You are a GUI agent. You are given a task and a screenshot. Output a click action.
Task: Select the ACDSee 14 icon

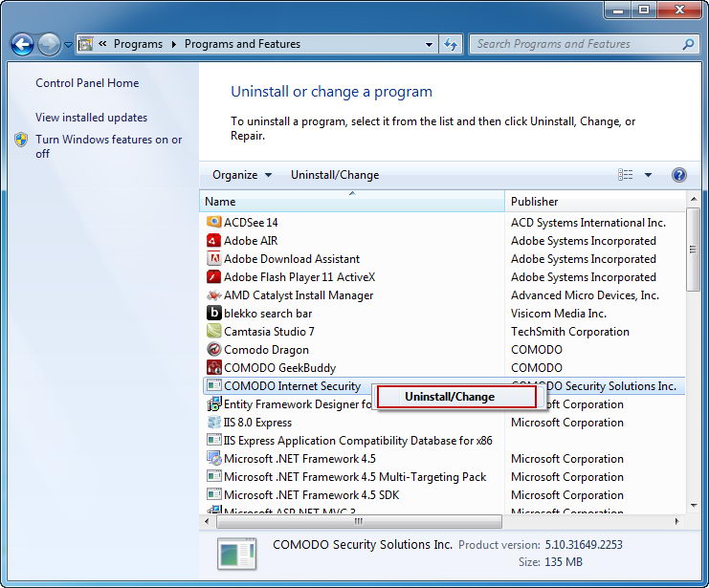coord(214,222)
